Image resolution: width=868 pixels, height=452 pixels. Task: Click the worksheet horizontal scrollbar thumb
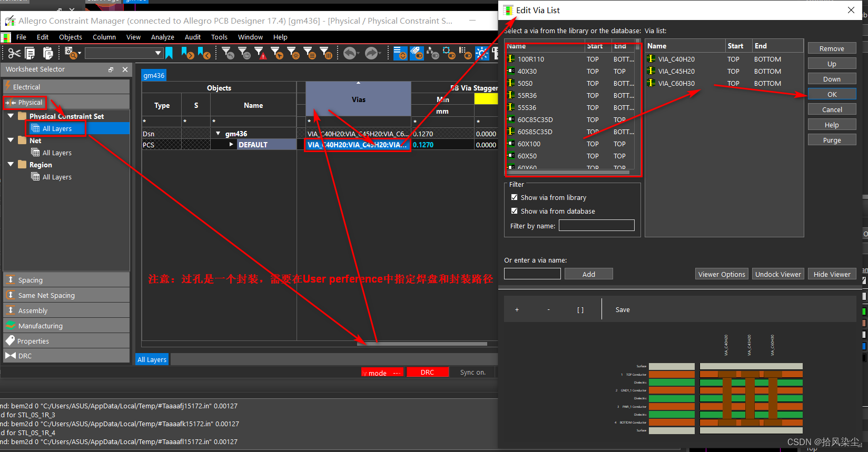coord(422,344)
